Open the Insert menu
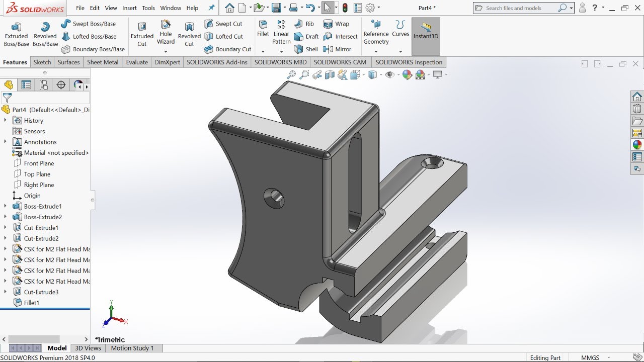The height and width of the screenshot is (362, 644). (x=129, y=8)
